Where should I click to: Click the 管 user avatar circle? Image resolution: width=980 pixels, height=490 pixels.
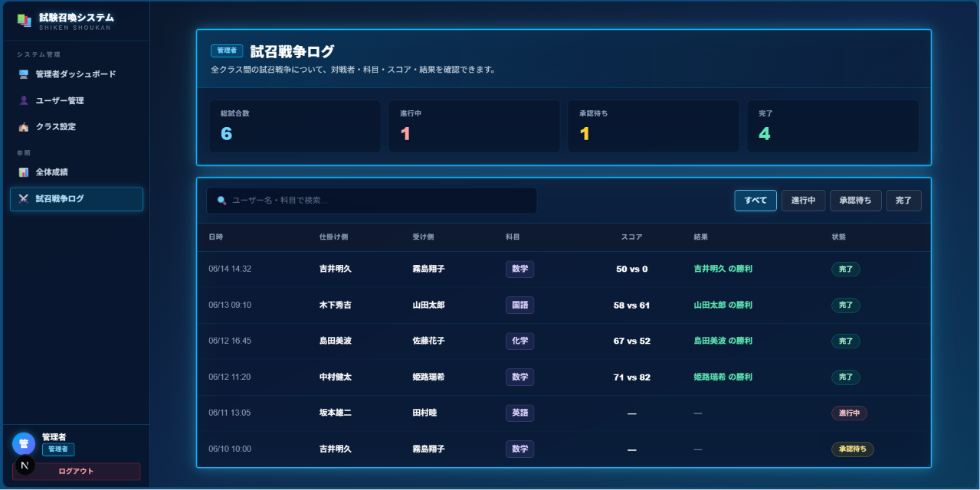click(x=24, y=443)
